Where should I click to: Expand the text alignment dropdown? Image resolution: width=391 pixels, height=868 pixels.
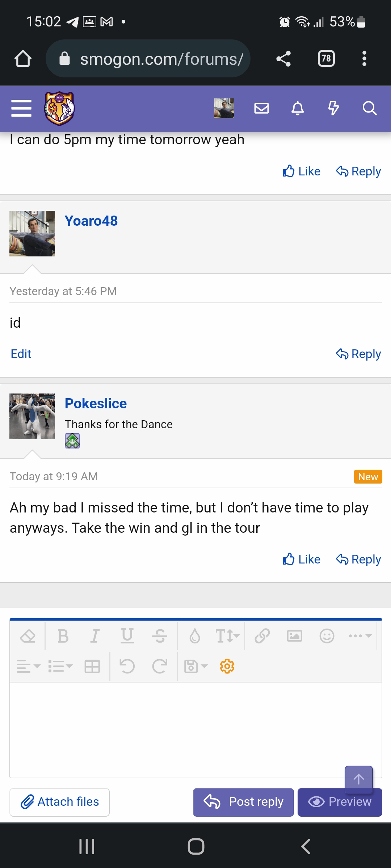pyautogui.click(x=28, y=666)
